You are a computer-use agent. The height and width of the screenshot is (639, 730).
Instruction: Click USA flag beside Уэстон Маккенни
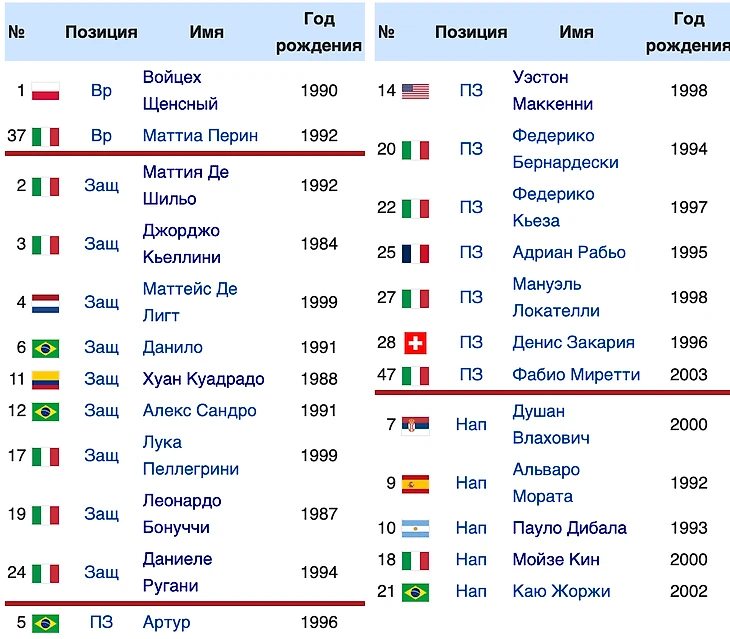pos(415,91)
